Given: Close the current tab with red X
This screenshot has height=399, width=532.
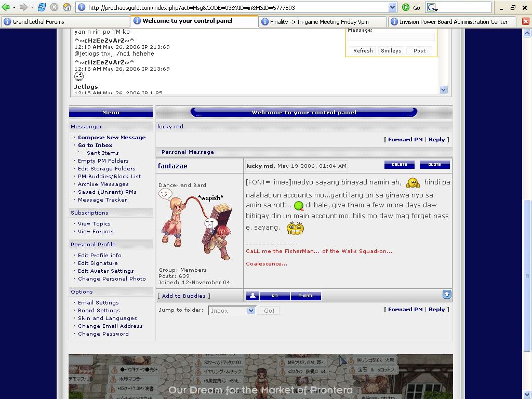Looking at the screenshot, I should click(525, 21).
